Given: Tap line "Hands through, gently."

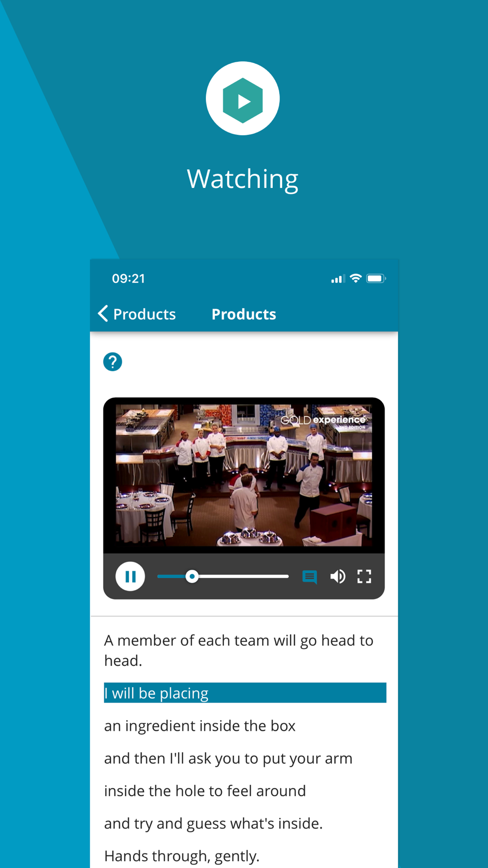Looking at the screenshot, I should [182, 856].
